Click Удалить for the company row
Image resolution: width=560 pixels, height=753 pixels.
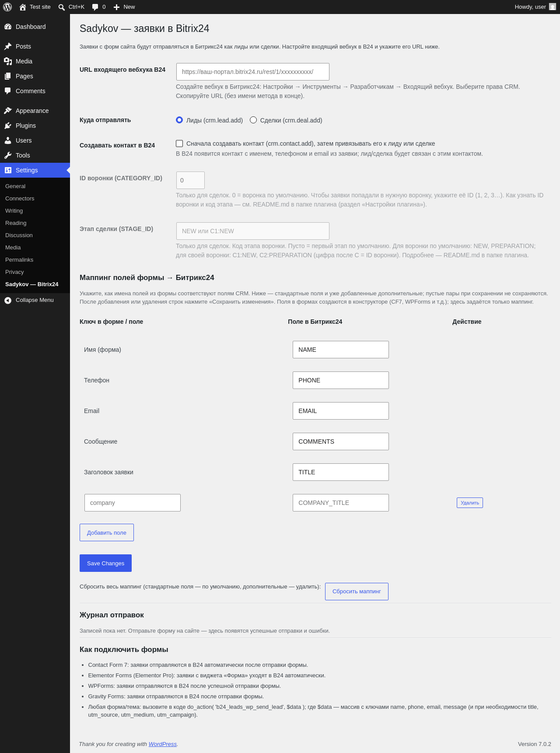coord(470,503)
